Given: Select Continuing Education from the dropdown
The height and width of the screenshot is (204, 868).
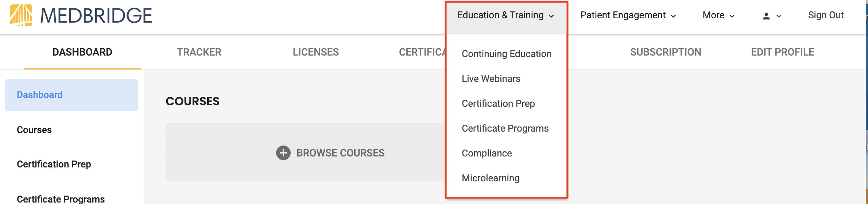Looking at the screenshot, I should [507, 54].
